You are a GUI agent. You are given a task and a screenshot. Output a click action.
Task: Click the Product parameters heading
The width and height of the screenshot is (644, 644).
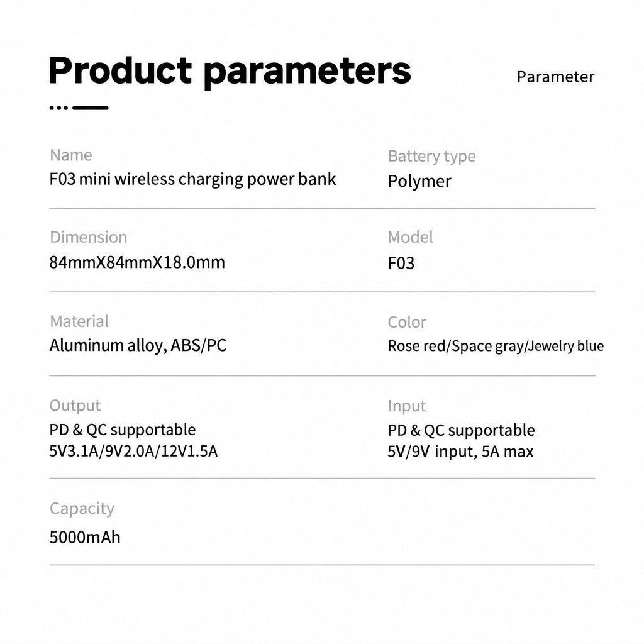tap(230, 72)
